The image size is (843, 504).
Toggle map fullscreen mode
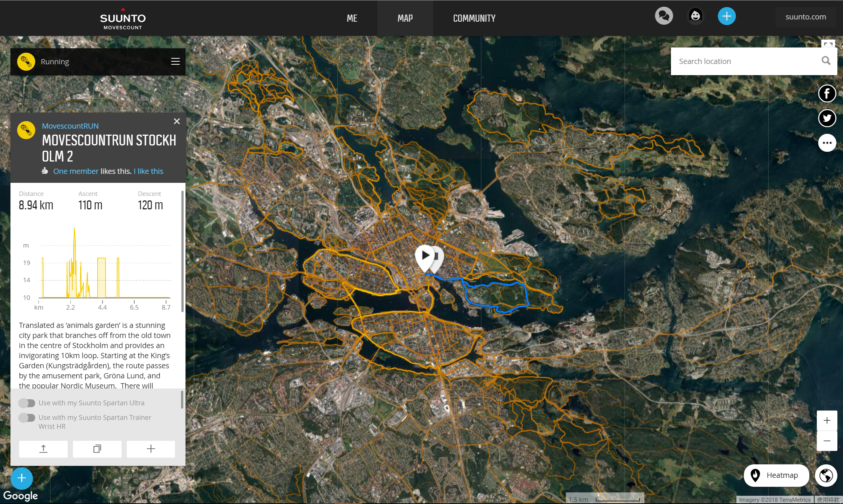click(828, 43)
